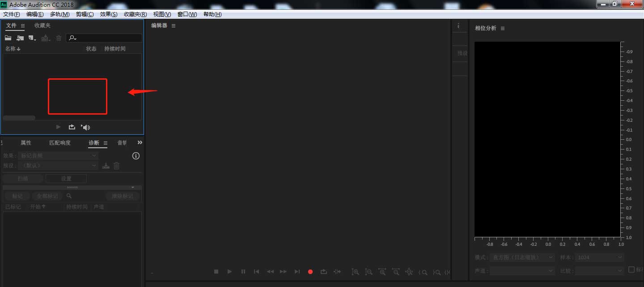Click the Pause button in editor transport
The height and width of the screenshot is (287, 644).
(243, 271)
